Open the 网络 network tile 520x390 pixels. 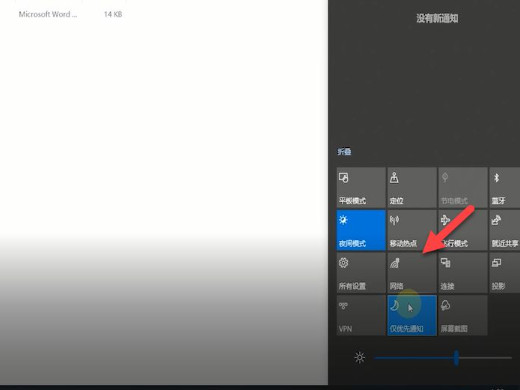[x=412, y=273]
